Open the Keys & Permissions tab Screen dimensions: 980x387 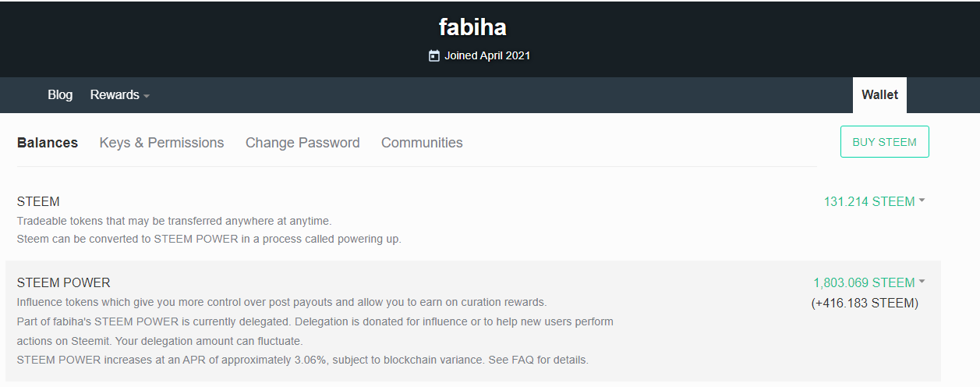[161, 143]
